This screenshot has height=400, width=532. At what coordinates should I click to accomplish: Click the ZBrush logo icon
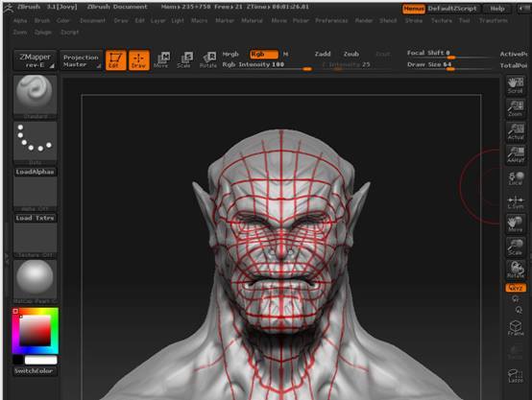pyautogui.click(x=8, y=8)
